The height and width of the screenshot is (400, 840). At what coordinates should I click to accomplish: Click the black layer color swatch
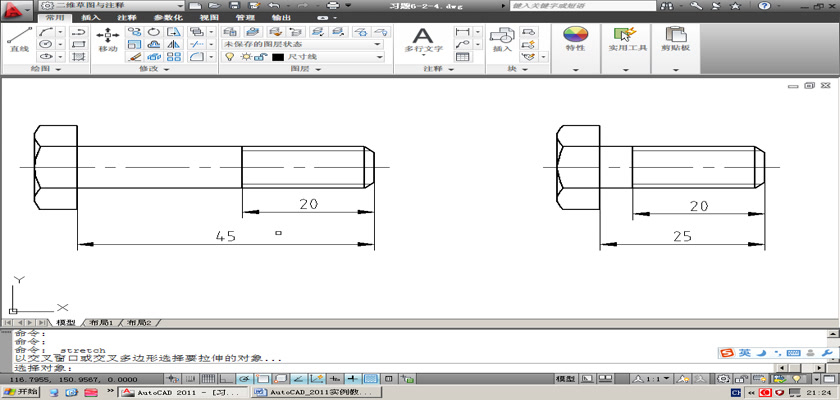[277, 57]
